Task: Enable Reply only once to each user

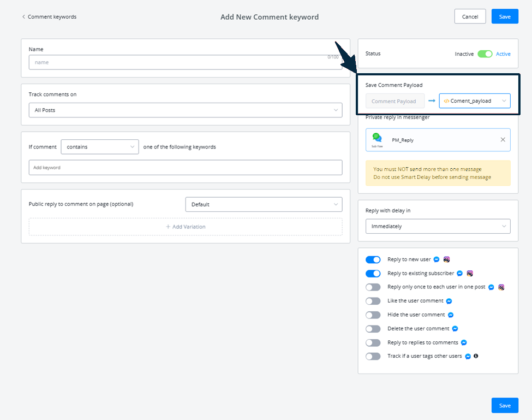Action: tap(373, 287)
